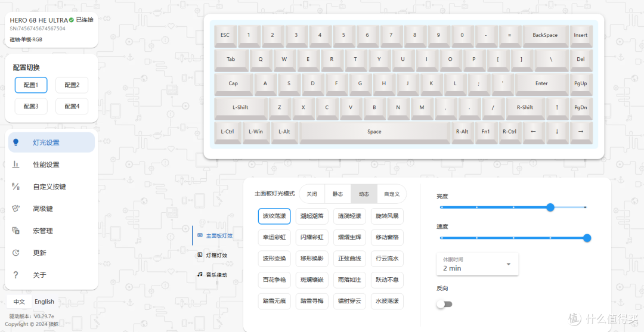Click the SN:7456745674567504 serial number
Image resolution: width=644 pixels, height=332 pixels.
click(38, 29)
